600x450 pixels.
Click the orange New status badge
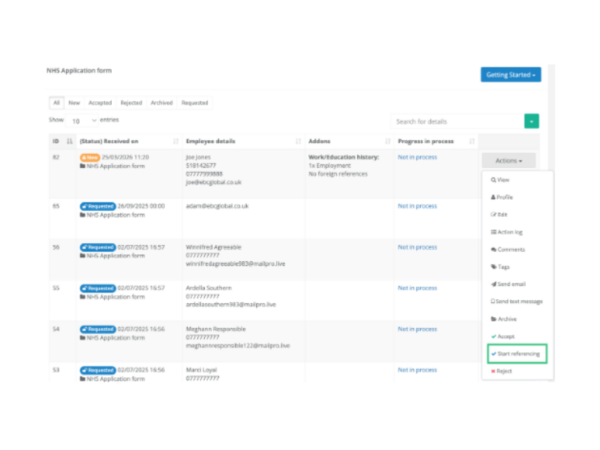(90, 157)
